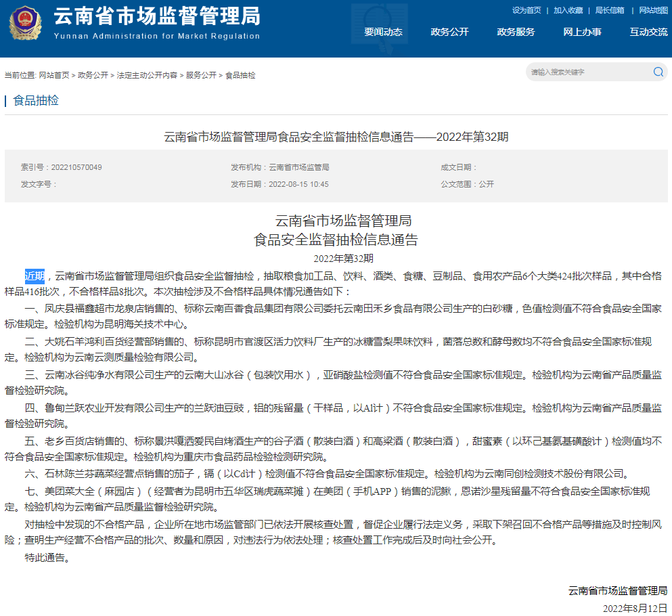
Task: Click 设为首页 to set homepage
Action: [526, 10]
